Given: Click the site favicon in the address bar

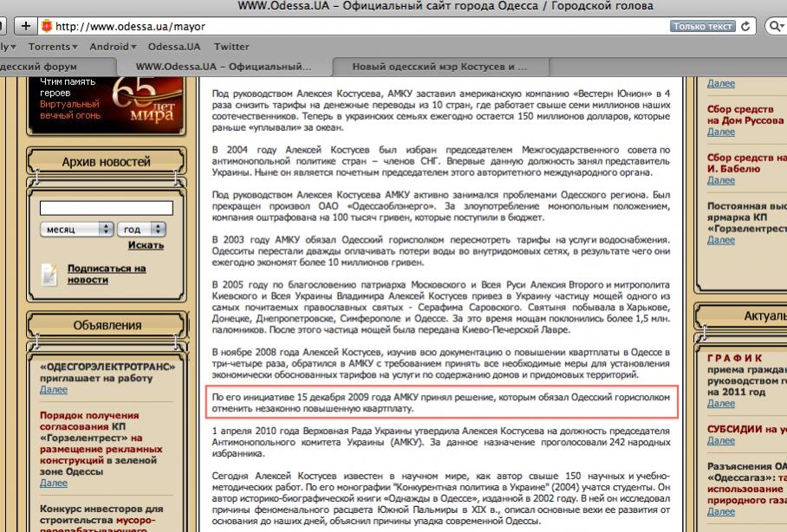Looking at the screenshot, I should pyautogui.click(x=47, y=26).
